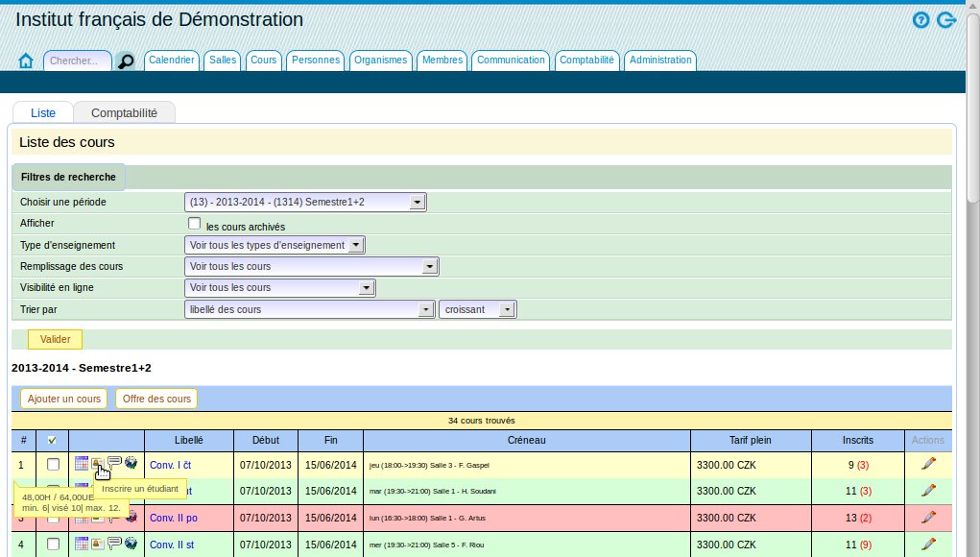Open the Personnes menu
The width and height of the screenshot is (980, 557).
tap(316, 60)
